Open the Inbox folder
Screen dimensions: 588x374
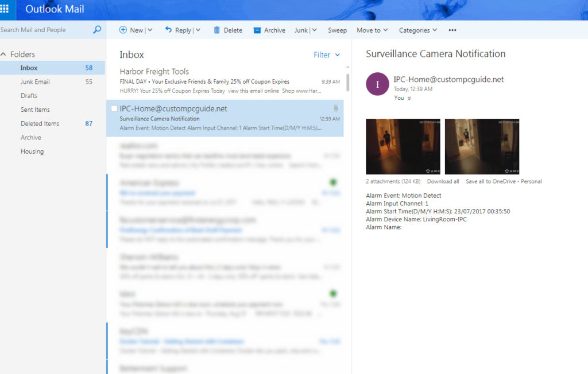point(52,68)
